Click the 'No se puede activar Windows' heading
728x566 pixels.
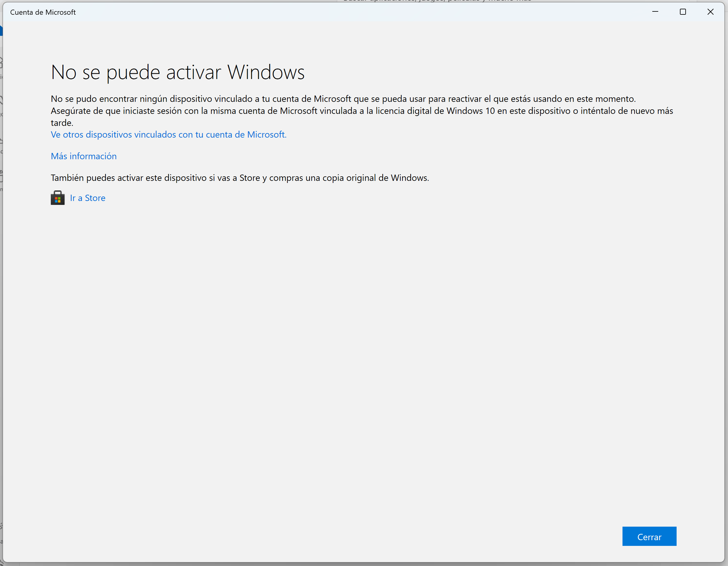(178, 72)
